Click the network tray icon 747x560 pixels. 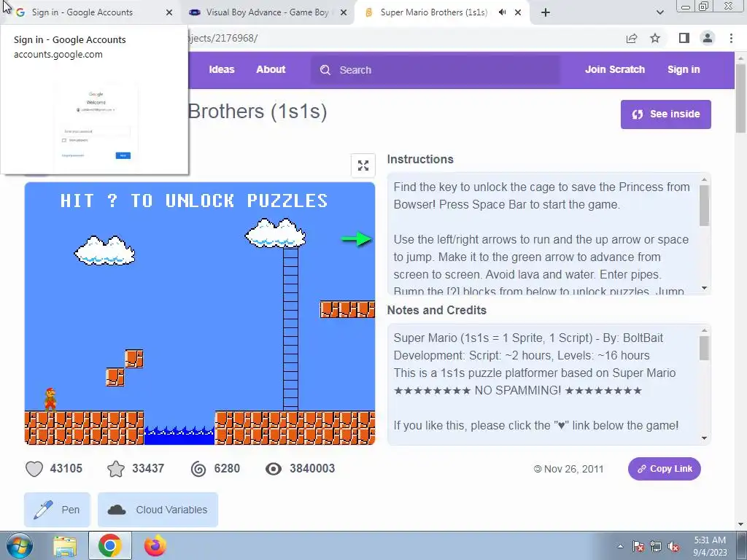[656, 547]
